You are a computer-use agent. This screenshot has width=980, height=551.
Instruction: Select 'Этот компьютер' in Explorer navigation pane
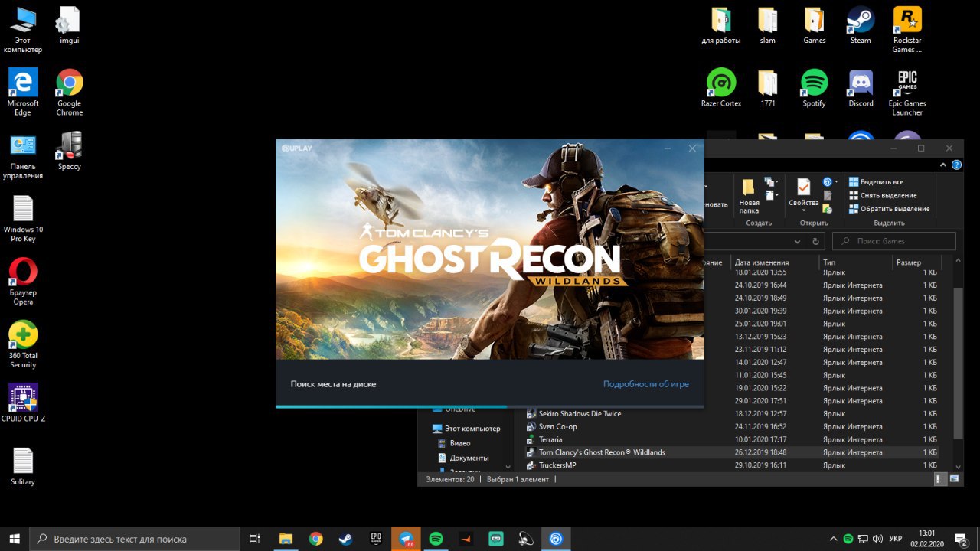pyautogui.click(x=466, y=429)
